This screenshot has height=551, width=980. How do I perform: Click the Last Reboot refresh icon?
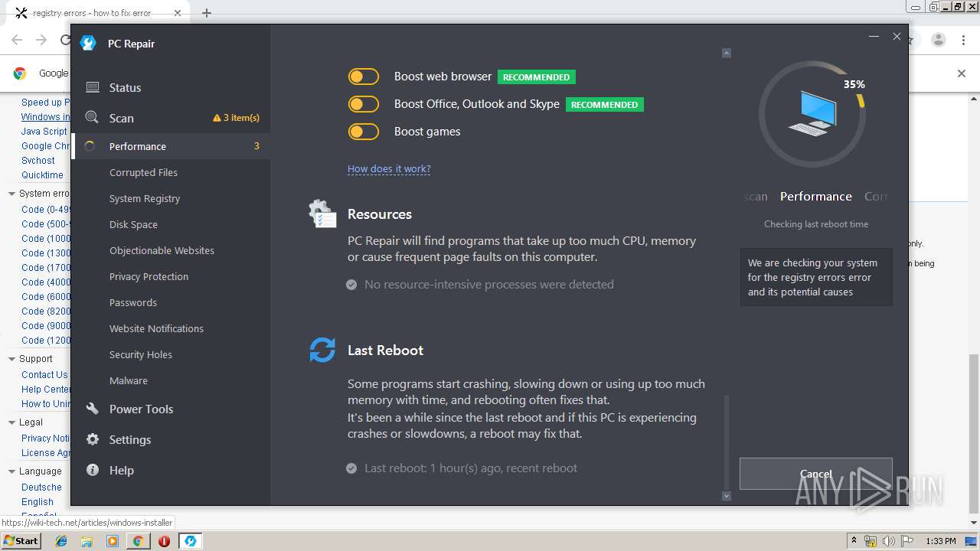pyautogui.click(x=322, y=350)
